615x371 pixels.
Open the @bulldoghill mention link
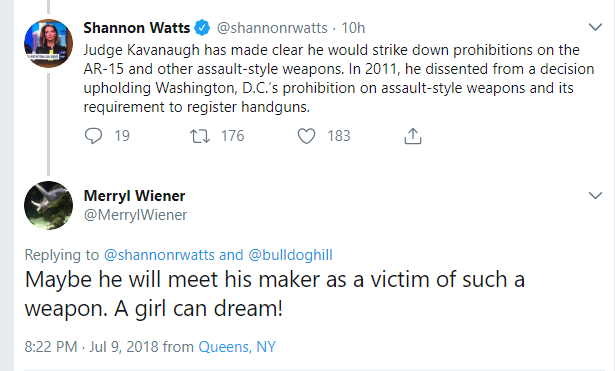[x=290, y=255]
